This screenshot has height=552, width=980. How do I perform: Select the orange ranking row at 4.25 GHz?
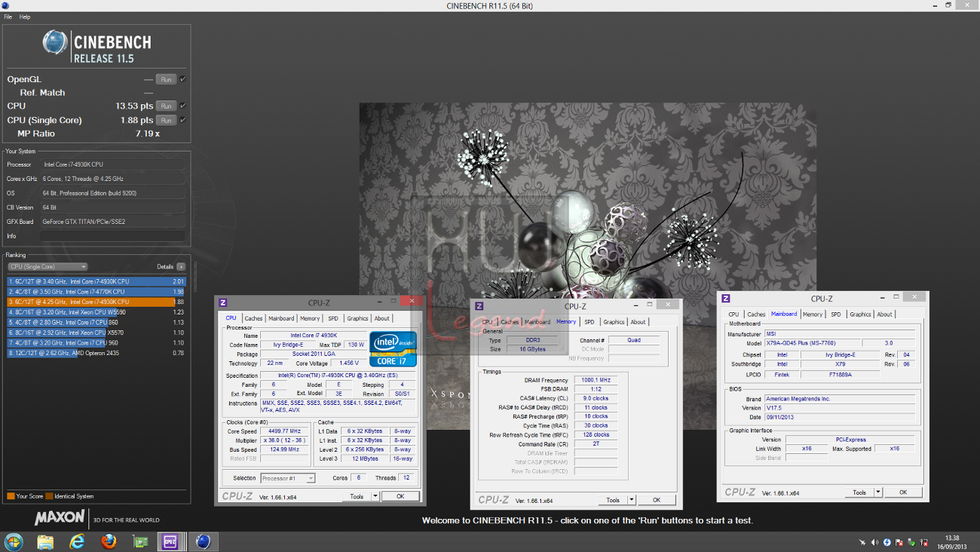(96, 302)
